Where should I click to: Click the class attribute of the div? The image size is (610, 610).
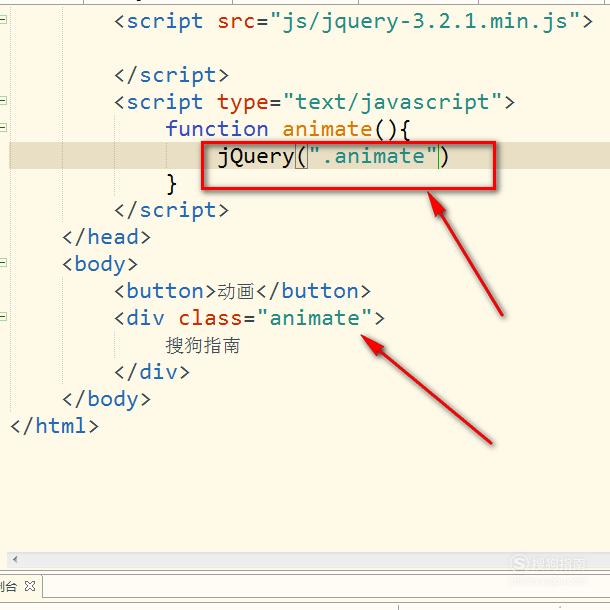pyautogui.click(x=210, y=318)
